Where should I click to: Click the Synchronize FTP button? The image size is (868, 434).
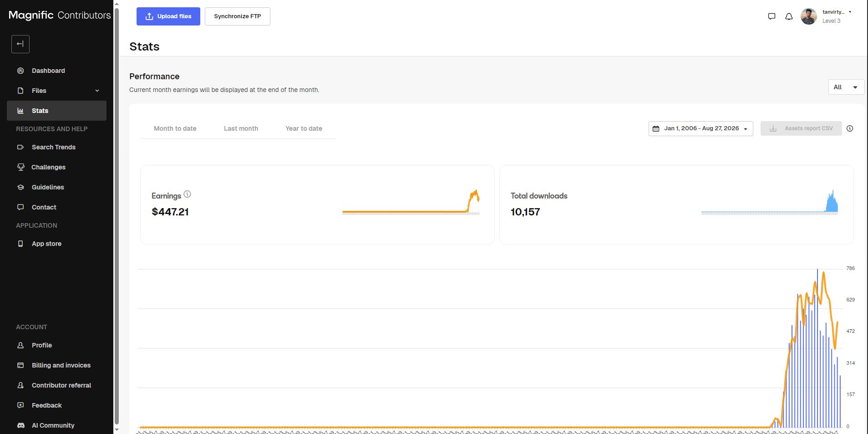pyautogui.click(x=238, y=16)
